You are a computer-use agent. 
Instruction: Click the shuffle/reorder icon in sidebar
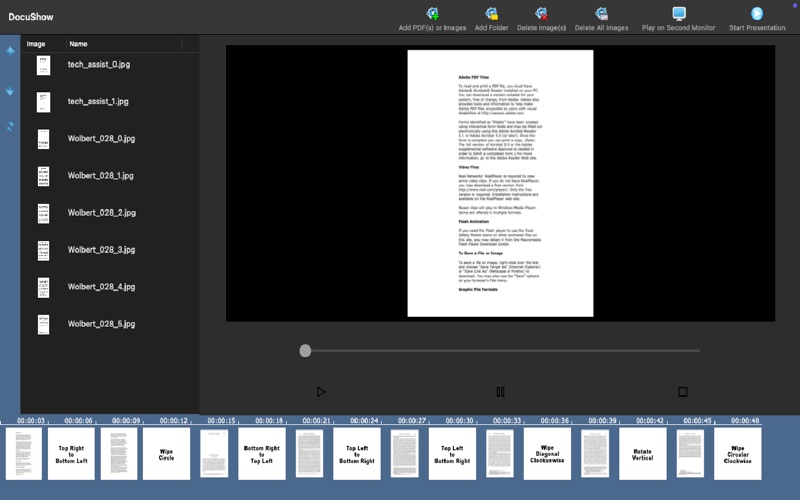10,127
